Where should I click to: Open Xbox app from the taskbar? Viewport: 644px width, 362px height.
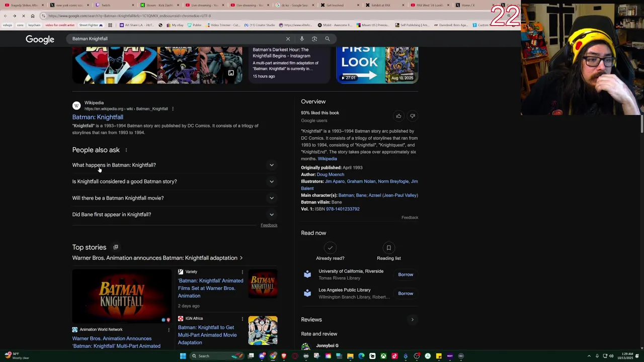click(383, 356)
